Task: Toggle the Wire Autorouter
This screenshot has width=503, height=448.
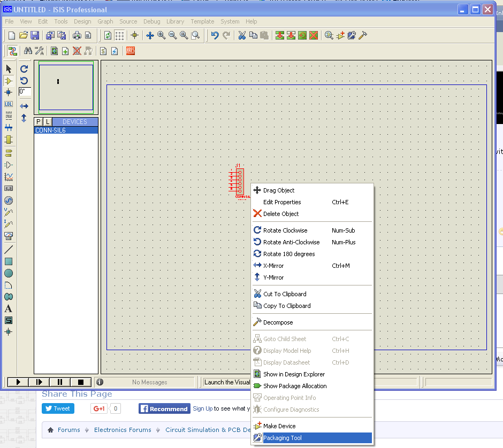Action: pyautogui.click(x=12, y=51)
